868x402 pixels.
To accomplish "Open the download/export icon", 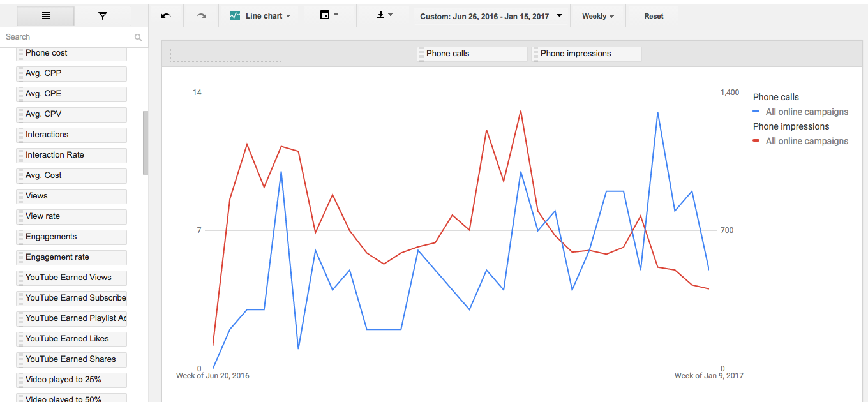I will coord(380,16).
